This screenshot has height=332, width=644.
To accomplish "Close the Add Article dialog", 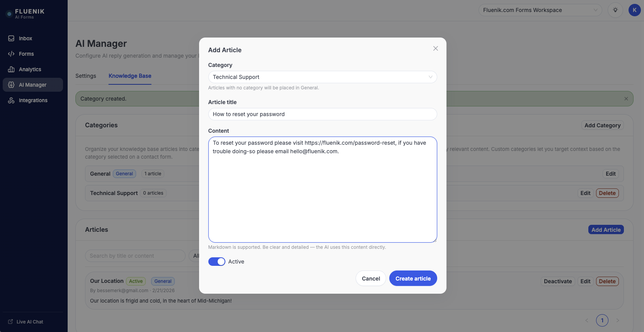I will 435,48.
